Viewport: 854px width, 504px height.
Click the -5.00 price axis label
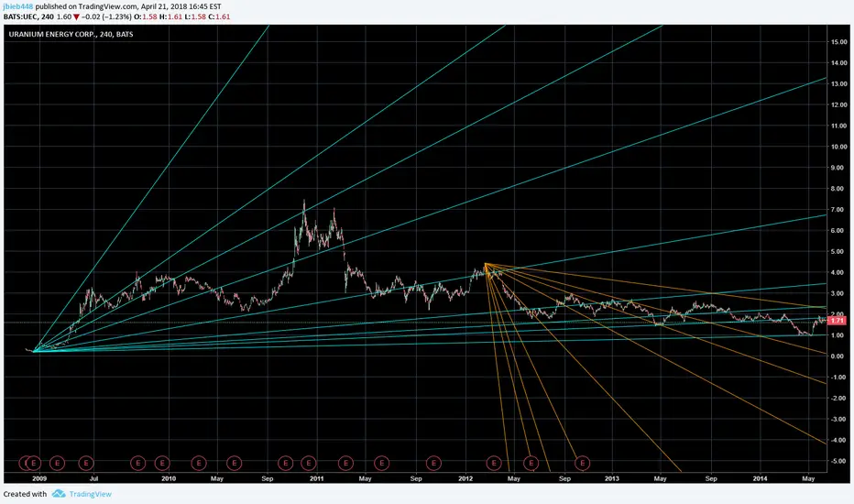point(839,461)
